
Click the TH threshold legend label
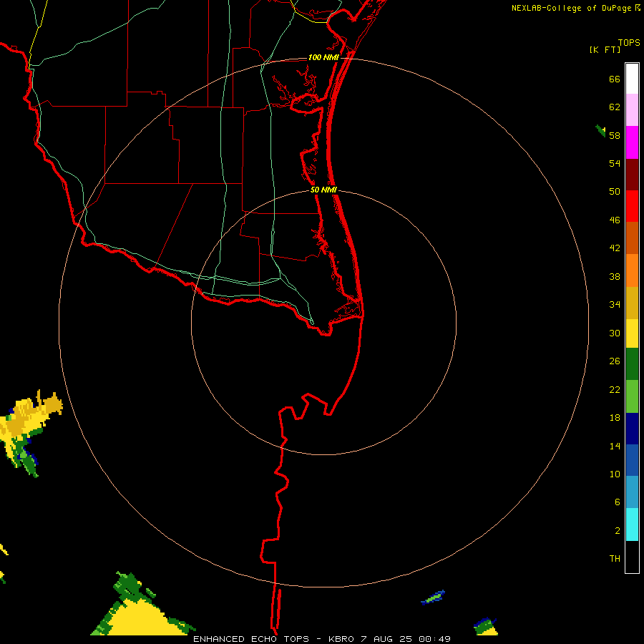click(615, 559)
